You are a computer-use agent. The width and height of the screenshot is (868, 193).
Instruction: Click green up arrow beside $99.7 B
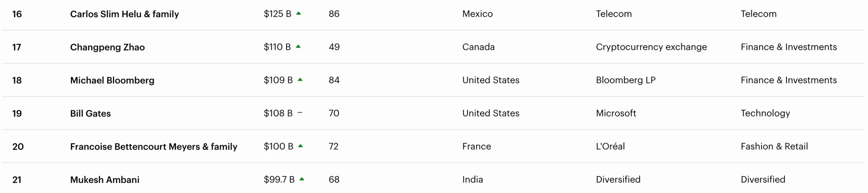302,179
